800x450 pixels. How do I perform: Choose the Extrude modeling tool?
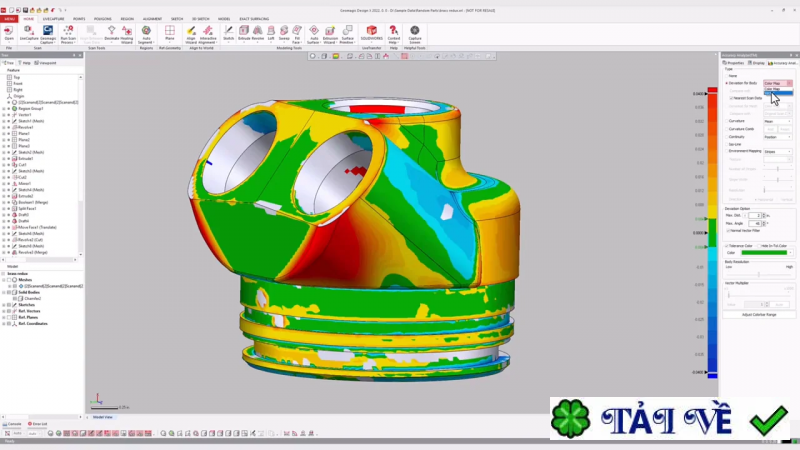click(244, 34)
